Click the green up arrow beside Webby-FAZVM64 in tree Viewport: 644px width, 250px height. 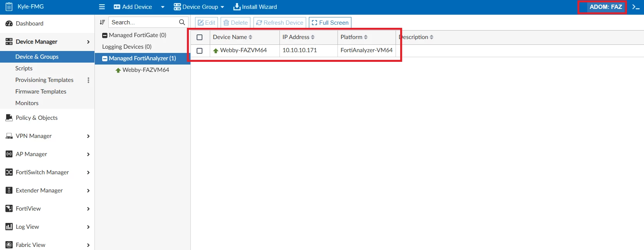tap(118, 70)
